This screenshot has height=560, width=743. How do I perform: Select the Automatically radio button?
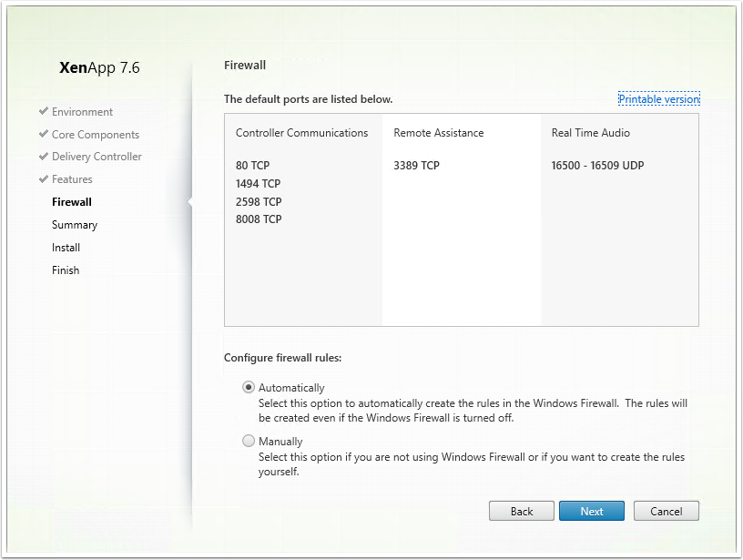249,387
